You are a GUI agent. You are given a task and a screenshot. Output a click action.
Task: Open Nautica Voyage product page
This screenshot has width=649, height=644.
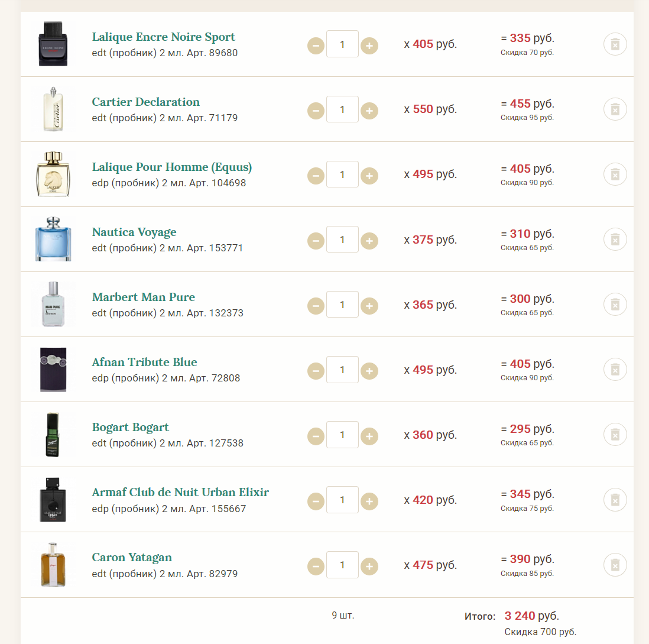click(134, 232)
